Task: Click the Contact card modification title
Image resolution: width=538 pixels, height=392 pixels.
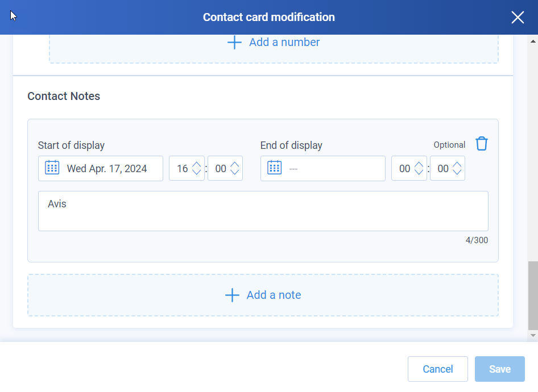Action: (x=268, y=17)
